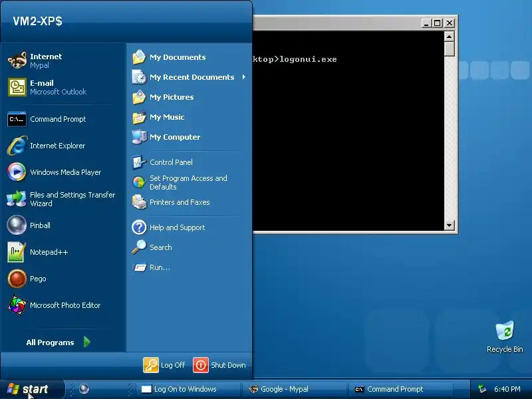
Task: Close the Command Prompt window
Action: 450,23
